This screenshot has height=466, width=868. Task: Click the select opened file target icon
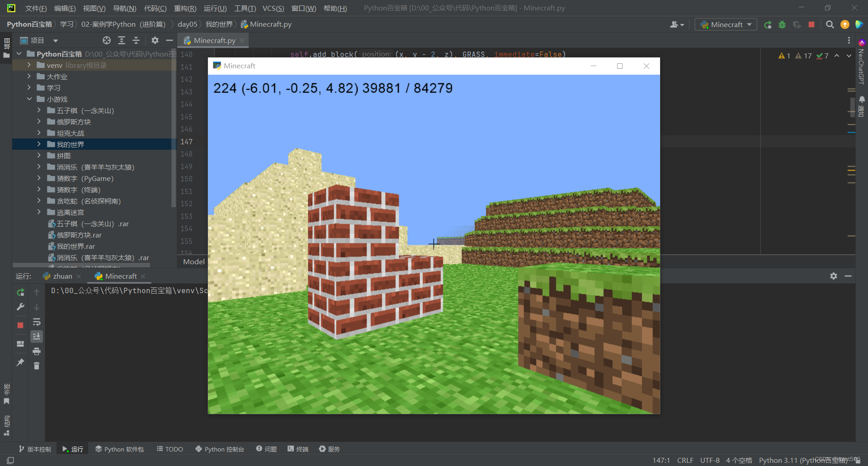(x=107, y=40)
